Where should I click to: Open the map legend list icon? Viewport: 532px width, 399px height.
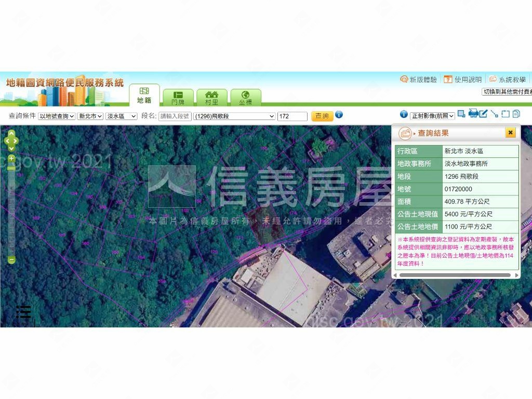pyautogui.click(x=23, y=312)
